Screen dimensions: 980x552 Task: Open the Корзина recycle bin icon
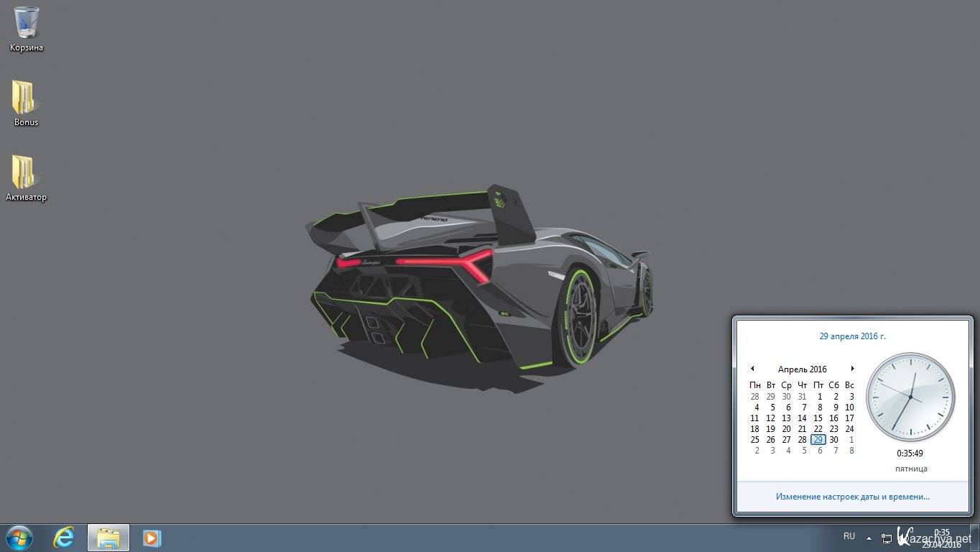point(27,24)
